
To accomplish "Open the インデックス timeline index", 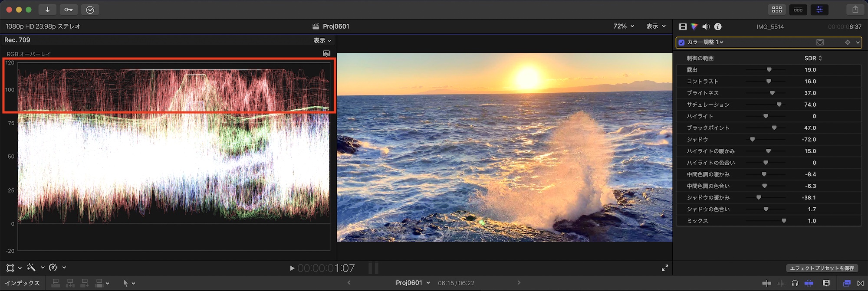I will (23, 283).
